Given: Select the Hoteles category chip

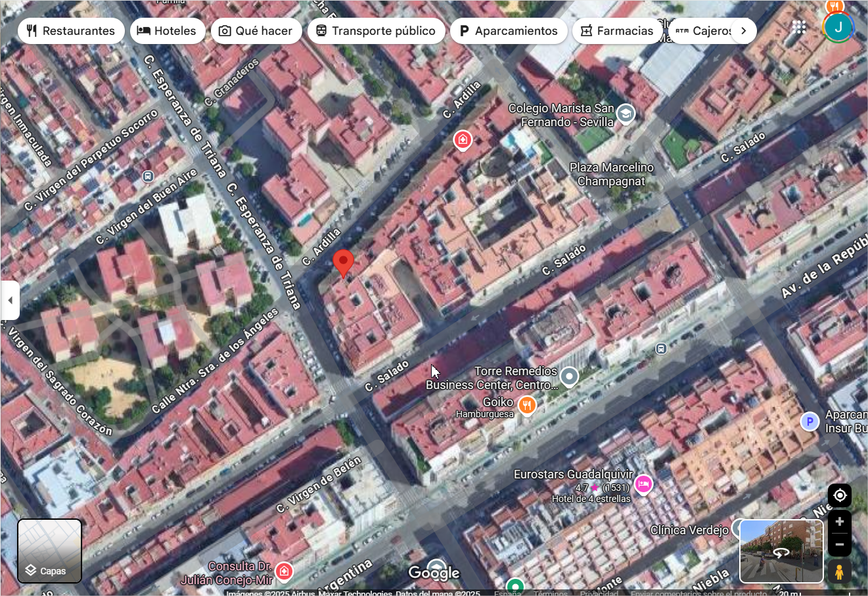Looking at the screenshot, I should 168,31.
